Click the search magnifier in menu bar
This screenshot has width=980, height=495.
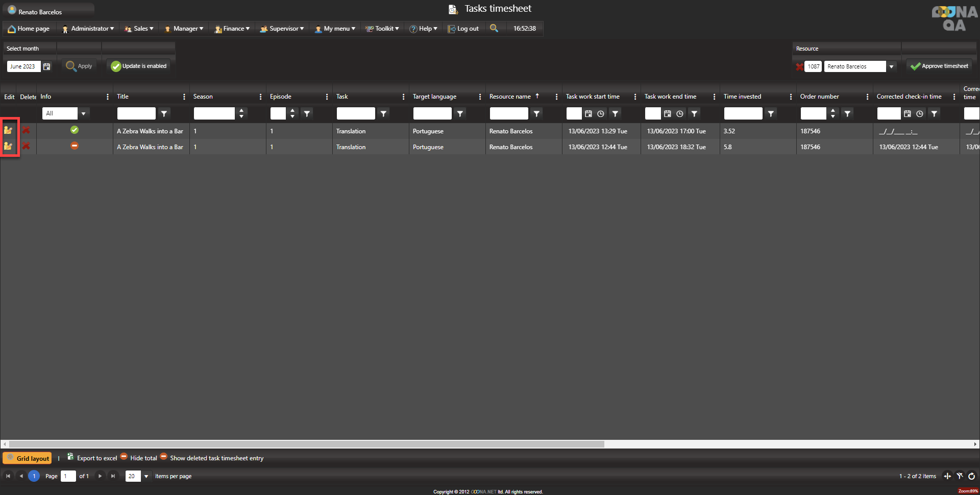(x=494, y=28)
